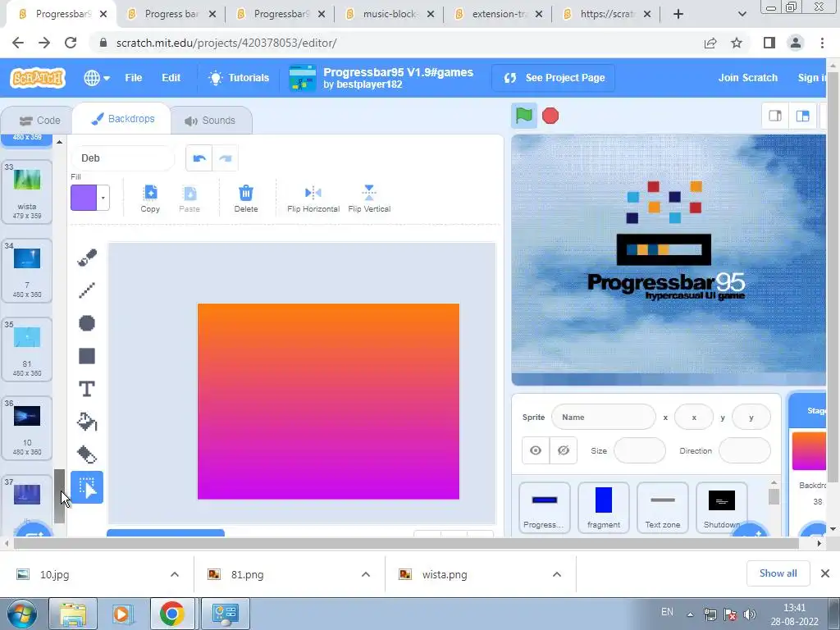
Task: Open the Fill color dropdown
Action: (x=103, y=199)
